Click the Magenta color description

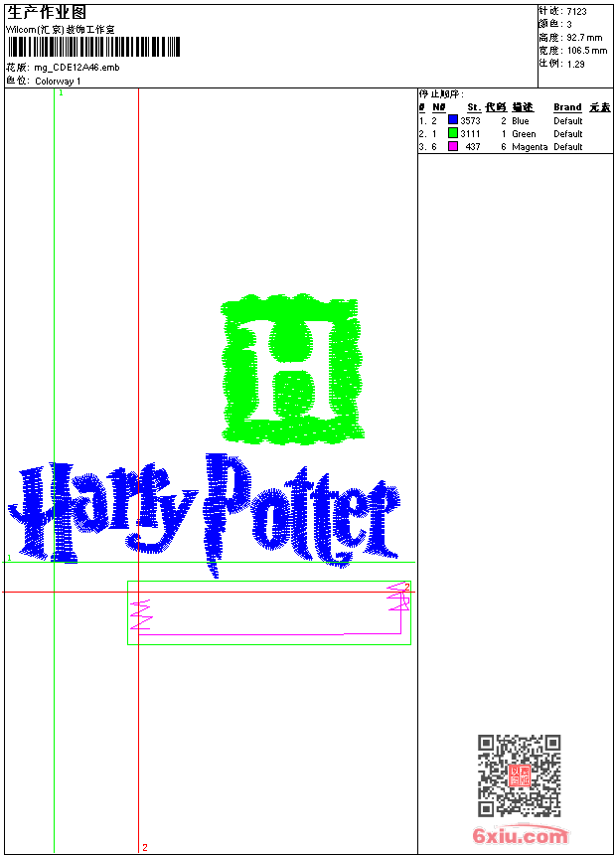(x=530, y=147)
